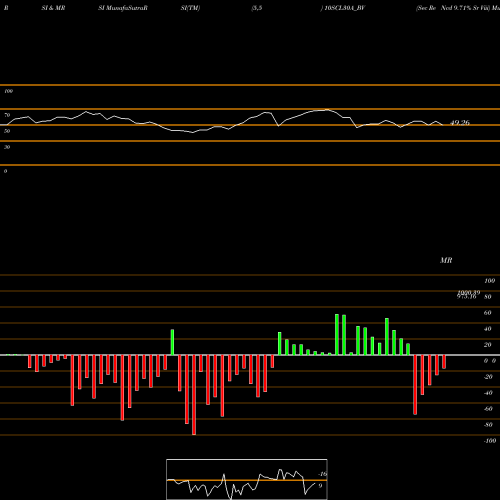Click the RSI axis label 100
The height and width of the screenshot is (500, 500).
tap(8, 91)
